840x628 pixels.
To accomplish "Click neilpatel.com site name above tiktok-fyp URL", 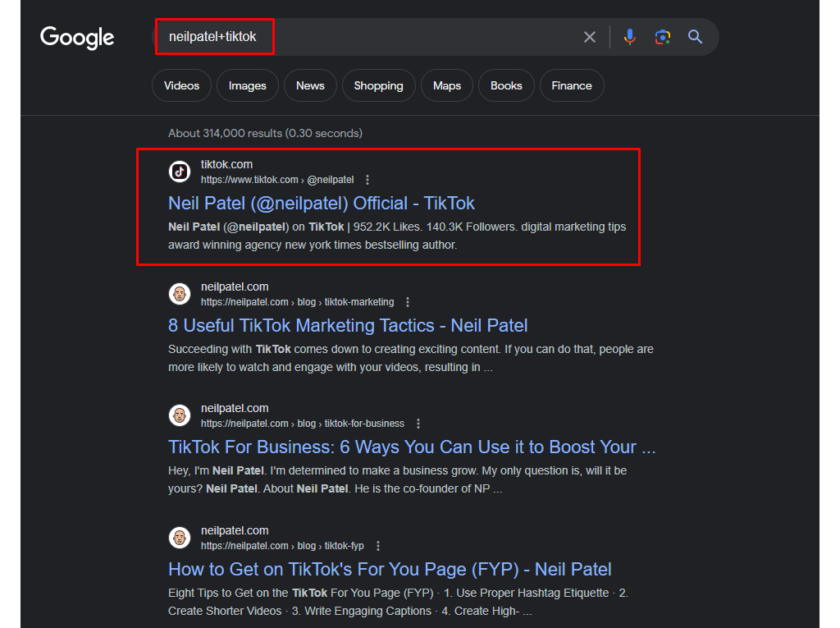I will click(x=235, y=530).
